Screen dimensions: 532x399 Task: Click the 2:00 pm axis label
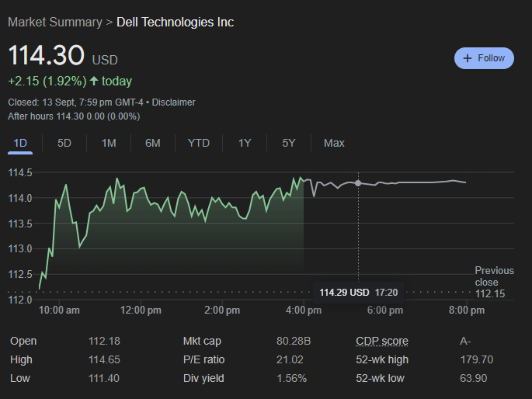(x=222, y=311)
